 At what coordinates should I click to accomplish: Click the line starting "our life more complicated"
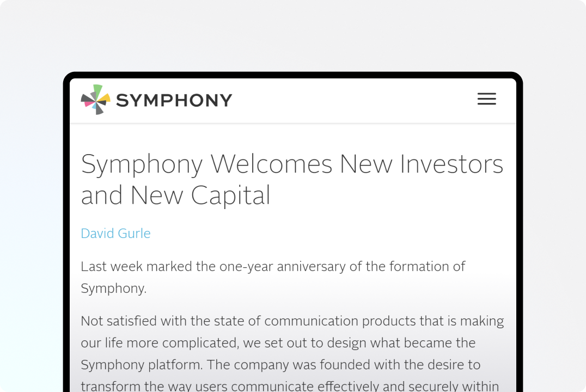click(x=278, y=343)
